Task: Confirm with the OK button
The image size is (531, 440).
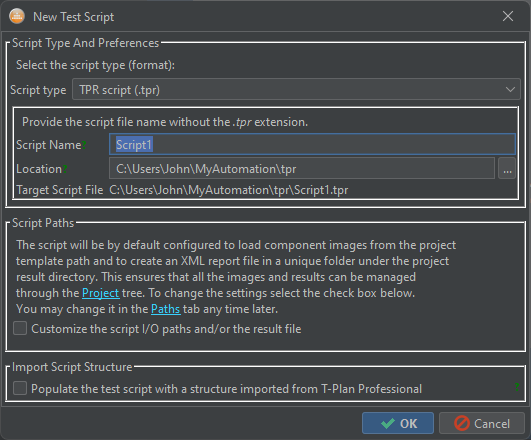Action: click(398, 423)
